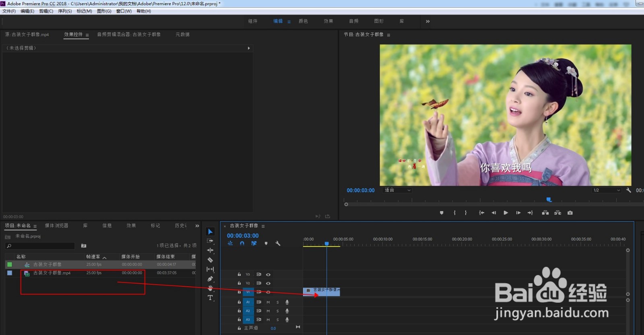Toggle V3 track output eye
The height and width of the screenshot is (335, 644).
(x=268, y=275)
